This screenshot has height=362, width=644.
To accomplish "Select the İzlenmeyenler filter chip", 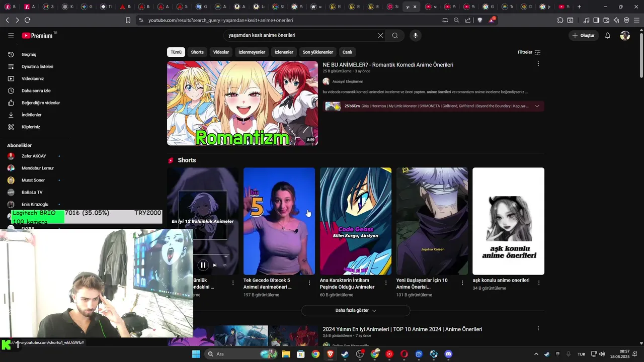I will pos(252,52).
